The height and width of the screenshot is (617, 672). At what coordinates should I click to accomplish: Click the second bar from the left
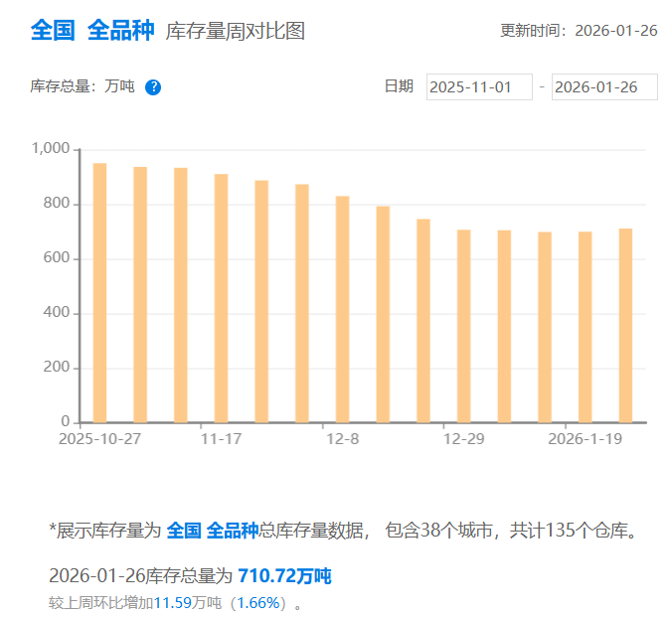tap(140, 295)
